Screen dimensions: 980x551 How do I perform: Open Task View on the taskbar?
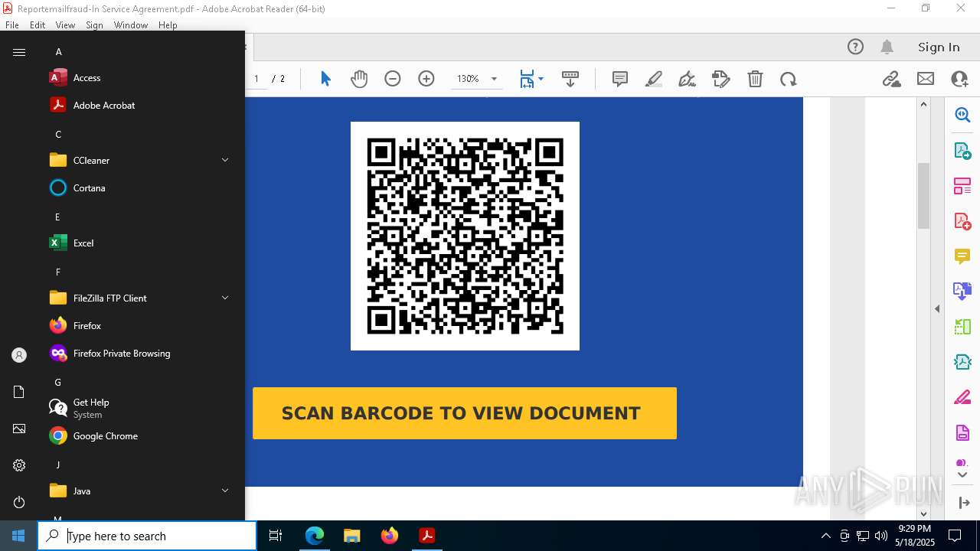[276, 536]
